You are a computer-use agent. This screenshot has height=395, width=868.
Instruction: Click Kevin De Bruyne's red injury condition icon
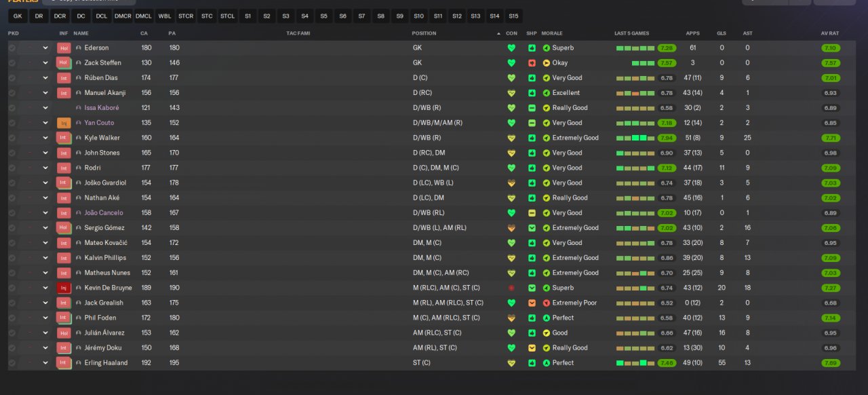coord(511,288)
